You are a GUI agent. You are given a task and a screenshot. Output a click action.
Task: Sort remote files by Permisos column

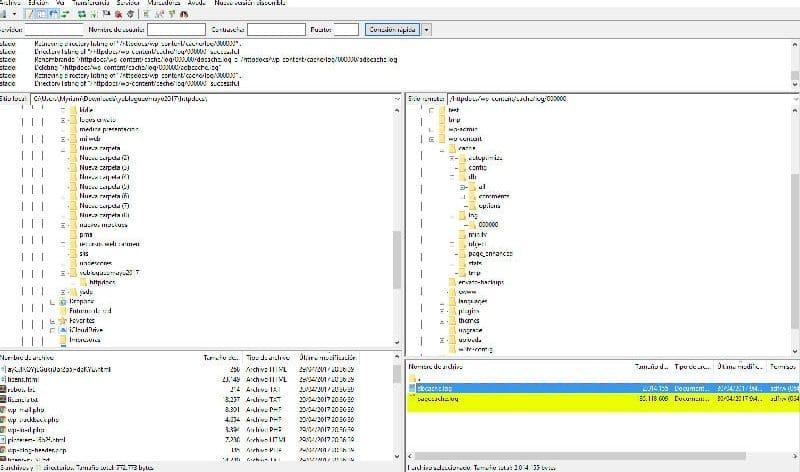[783, 366]
